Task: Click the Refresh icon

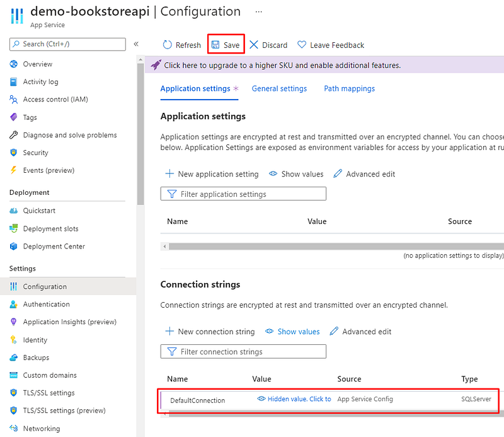Action: coord(168,45)
